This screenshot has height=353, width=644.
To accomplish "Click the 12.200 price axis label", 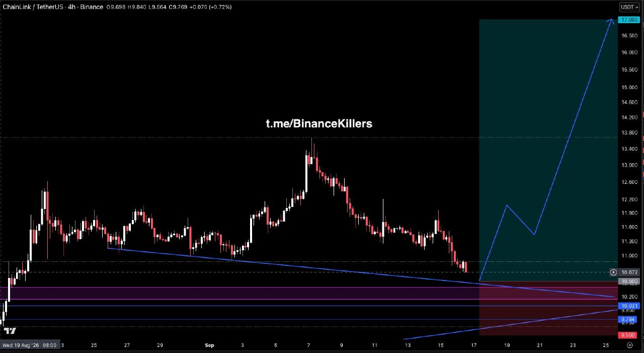I will pos(629,199).
